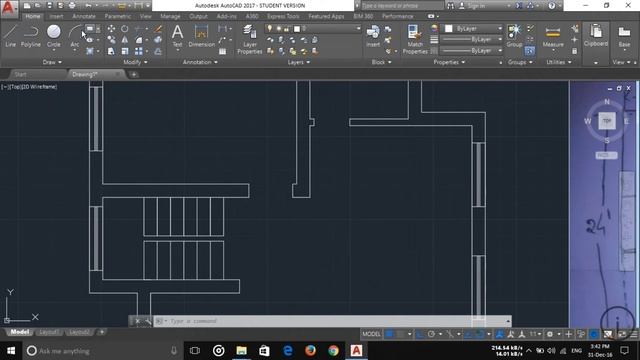The image size is (640, 360).
Task: Open Layer Properties manager
Action: pos(249,39)
